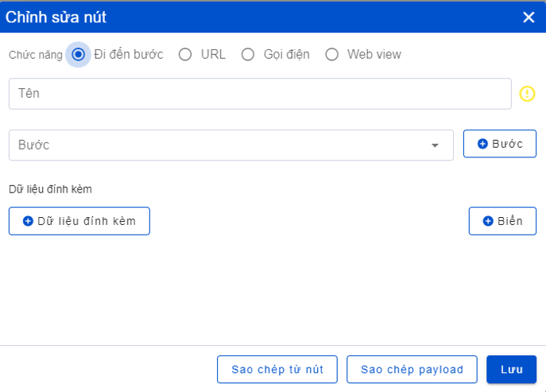This screenshot has width=546, height=392.
Task: Click plus icon on Bước button
Action: pyautogui.click(x=482, y=144)
